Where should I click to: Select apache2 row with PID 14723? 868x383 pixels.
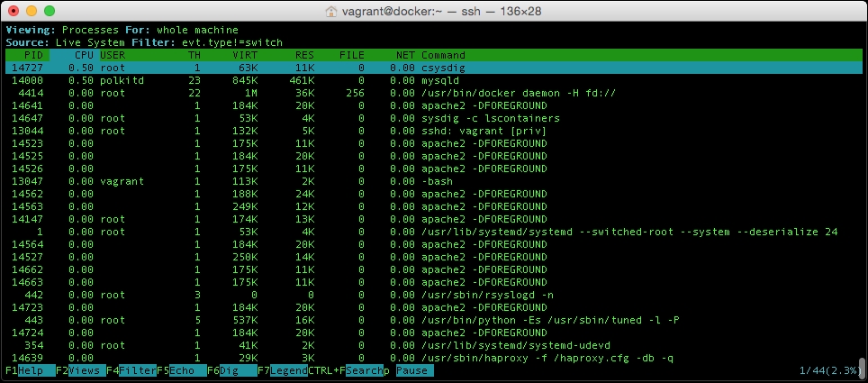434,307
